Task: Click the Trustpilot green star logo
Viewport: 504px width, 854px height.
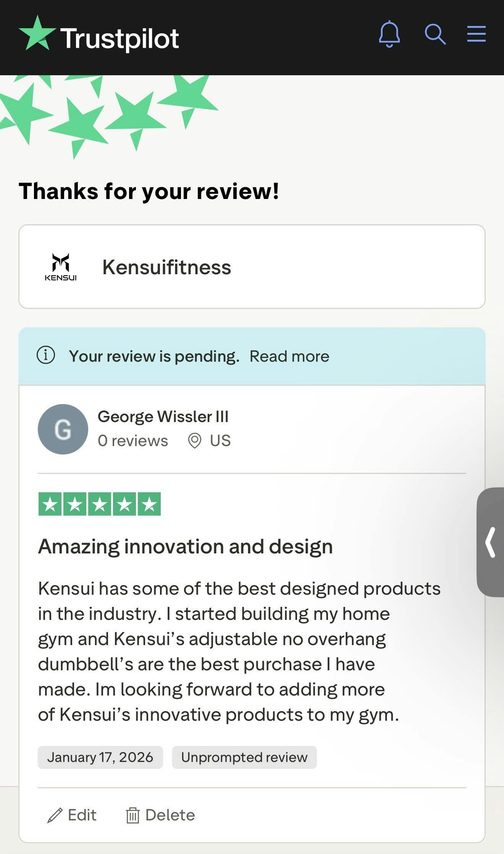Action: point(37,34)
